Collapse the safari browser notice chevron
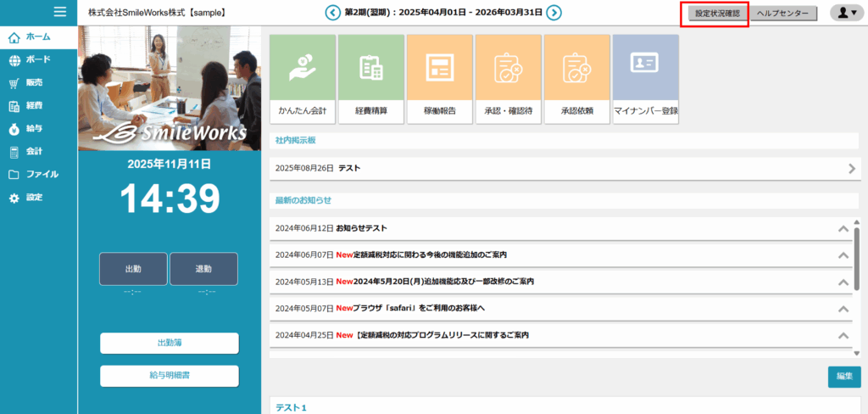 coord(843,309)
